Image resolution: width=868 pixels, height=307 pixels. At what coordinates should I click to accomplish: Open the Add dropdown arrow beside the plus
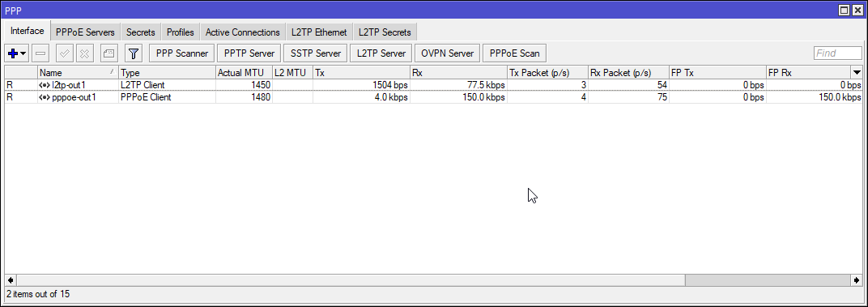coord(23,53)
